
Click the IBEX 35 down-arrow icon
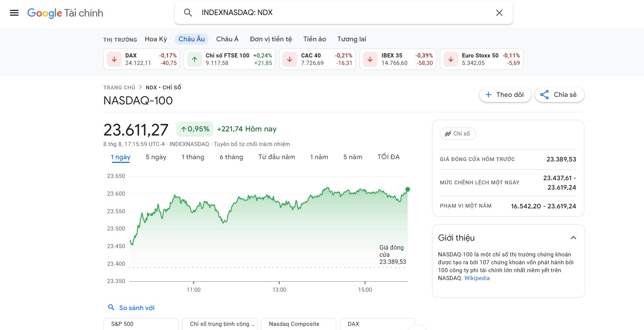click(x=370, y=59)
